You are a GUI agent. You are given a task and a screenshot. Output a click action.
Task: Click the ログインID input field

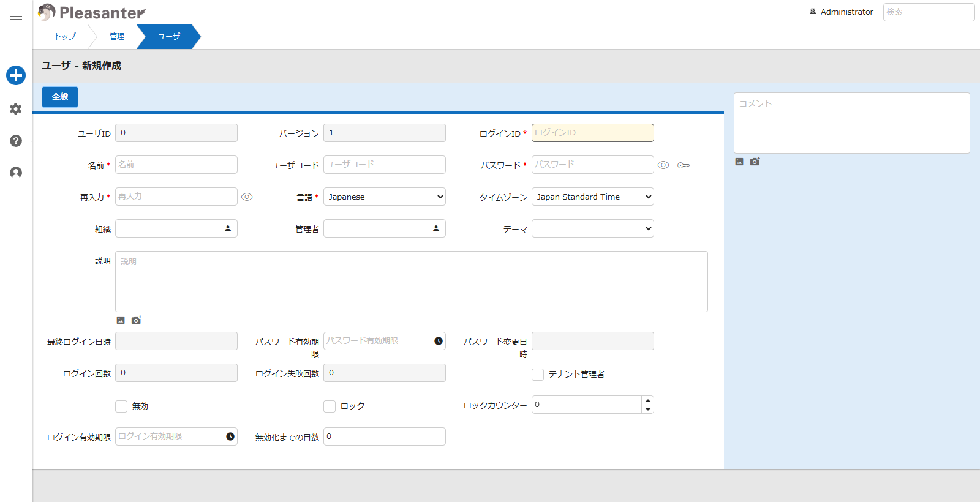(593, 133)
